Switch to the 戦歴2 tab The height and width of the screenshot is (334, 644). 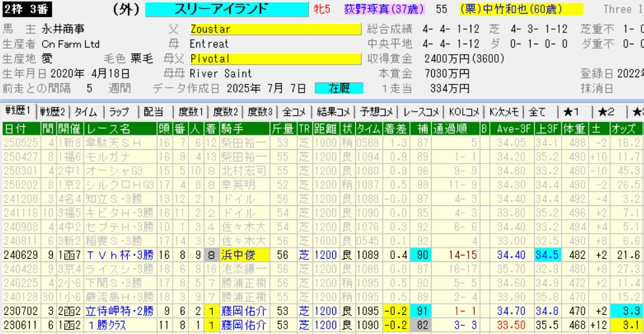point(53,112)
